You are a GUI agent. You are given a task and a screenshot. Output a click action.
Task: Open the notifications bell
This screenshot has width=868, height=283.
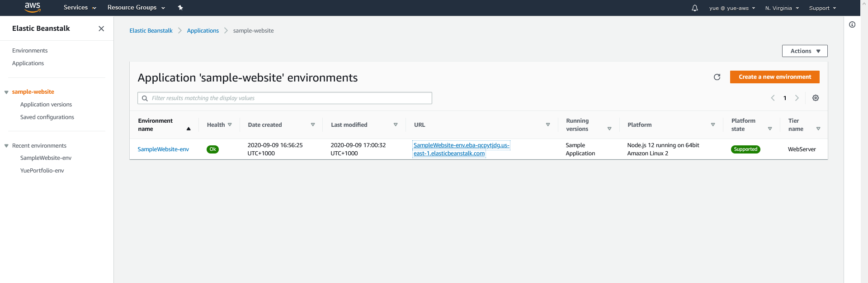(x=695, y=8)
